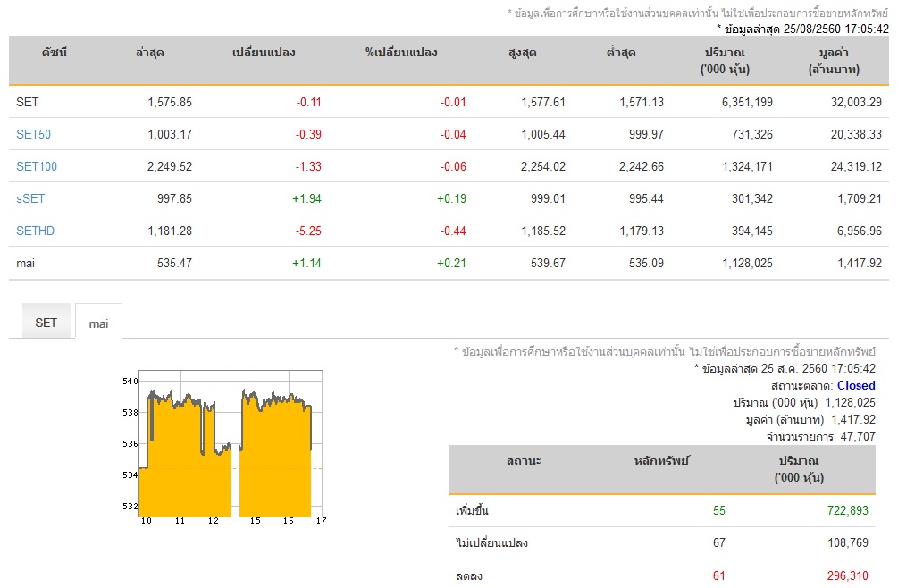The height and width of the screenshot is (588, 898).
Task: Click SET value 32,003.29
Action: tap(856, 102)
